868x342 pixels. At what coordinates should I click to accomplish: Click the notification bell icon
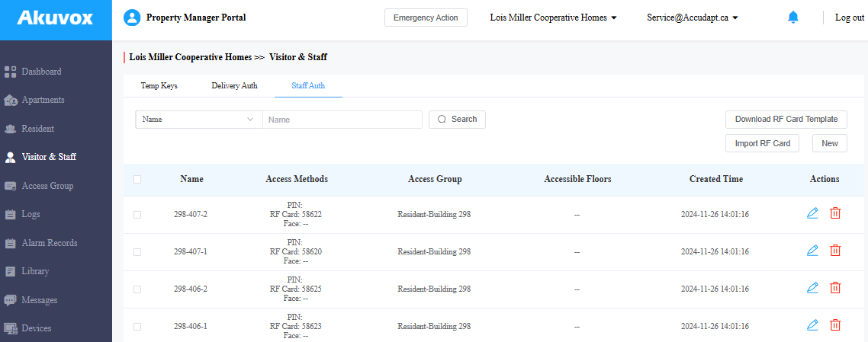tap(793, 18)
